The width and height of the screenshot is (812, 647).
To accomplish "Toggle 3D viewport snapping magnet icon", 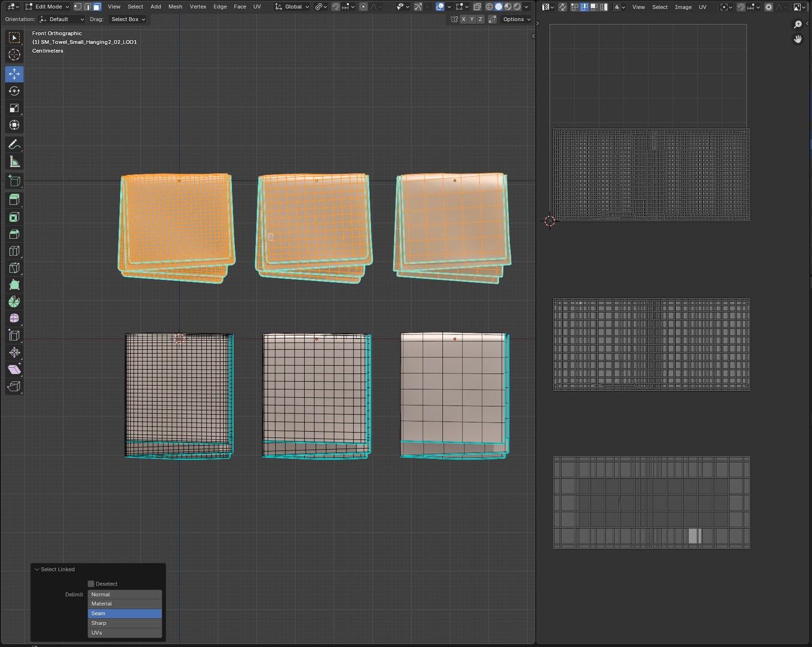I will 336,7.
